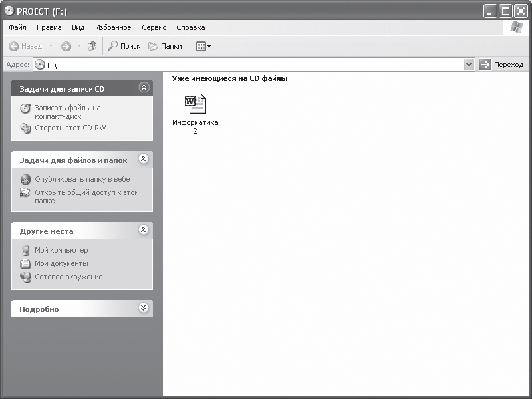
Task: Click Стереть этот CD-RW link
Action: click(70, 128)
